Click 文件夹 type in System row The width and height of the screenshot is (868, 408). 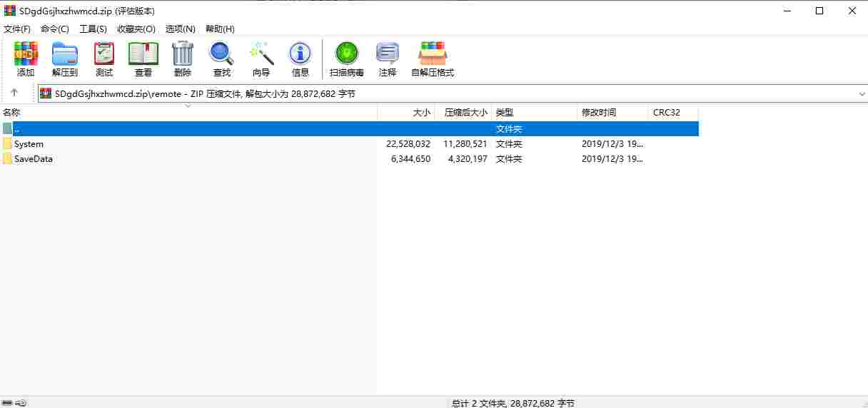pos(509,144)
